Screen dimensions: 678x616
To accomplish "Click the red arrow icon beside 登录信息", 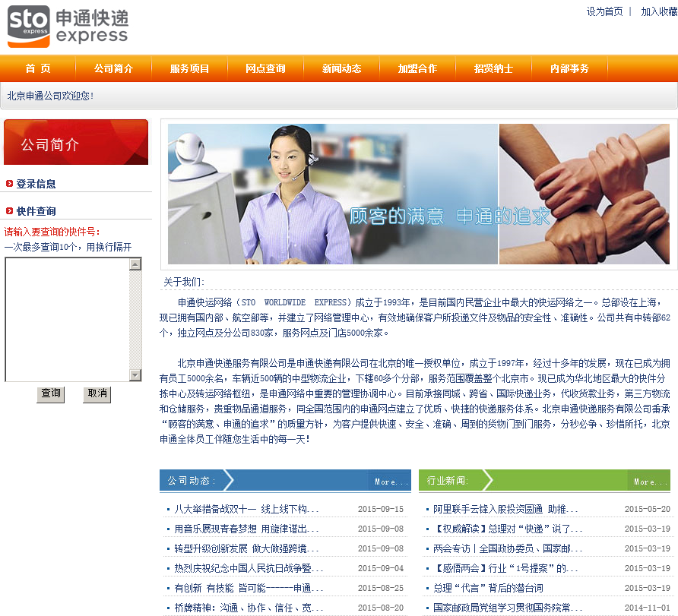I will click(x=9, y=184).
